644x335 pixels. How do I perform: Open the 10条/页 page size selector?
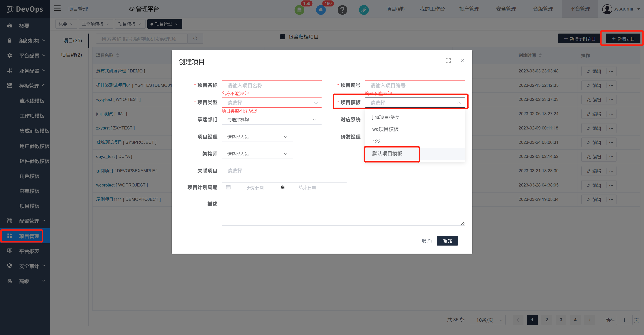tap(487, 320)
